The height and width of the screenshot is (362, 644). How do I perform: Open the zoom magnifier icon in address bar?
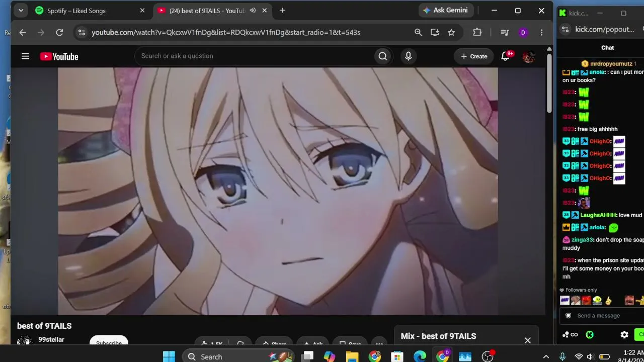418,32
